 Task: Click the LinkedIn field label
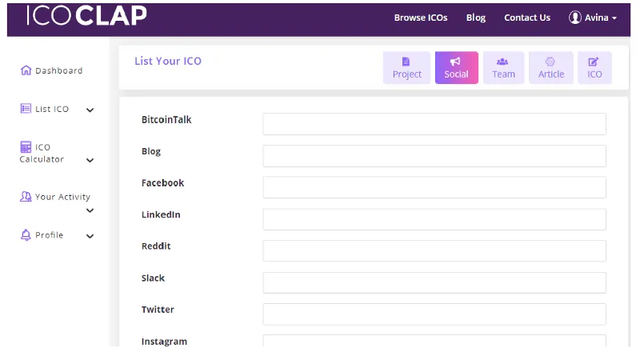161,214
